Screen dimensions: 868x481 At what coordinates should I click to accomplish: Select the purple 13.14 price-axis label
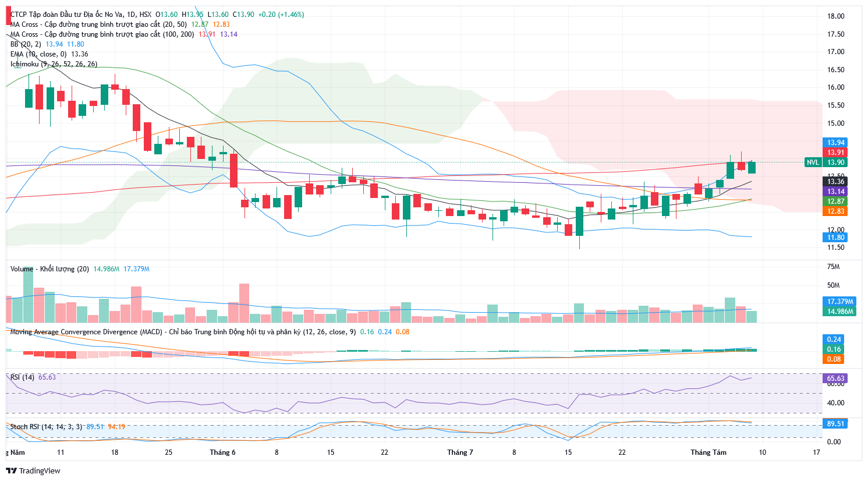(836, 192)
